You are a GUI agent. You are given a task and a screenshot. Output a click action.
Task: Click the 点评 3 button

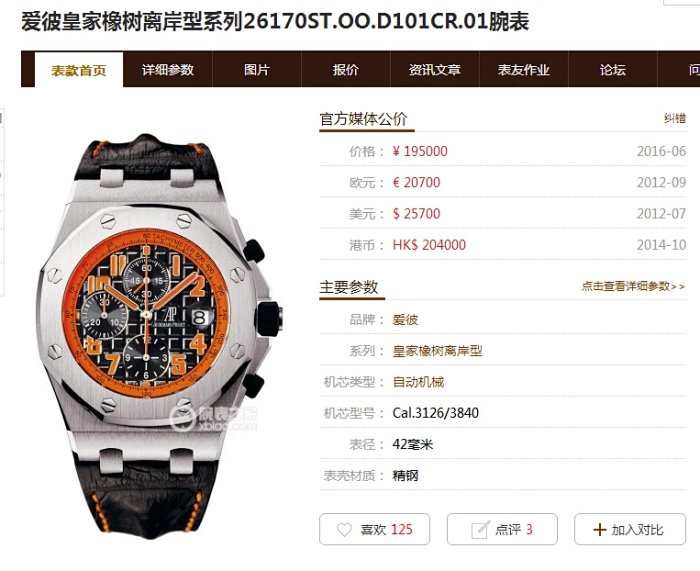point(502,529)
